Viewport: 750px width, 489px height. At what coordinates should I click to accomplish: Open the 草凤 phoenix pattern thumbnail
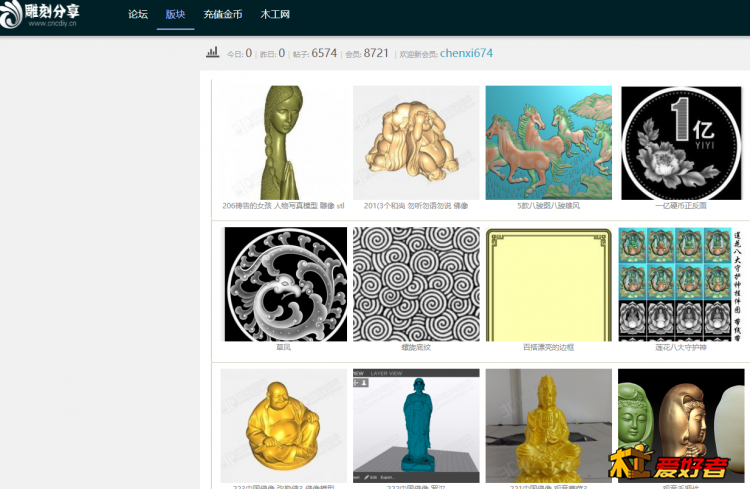pyautogui.click(x=286, y=284)
